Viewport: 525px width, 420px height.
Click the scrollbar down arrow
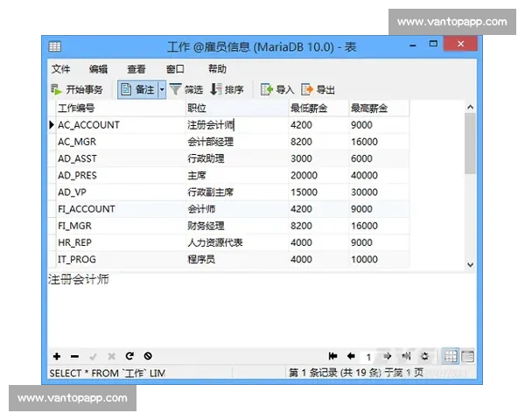tap(470, 263)
